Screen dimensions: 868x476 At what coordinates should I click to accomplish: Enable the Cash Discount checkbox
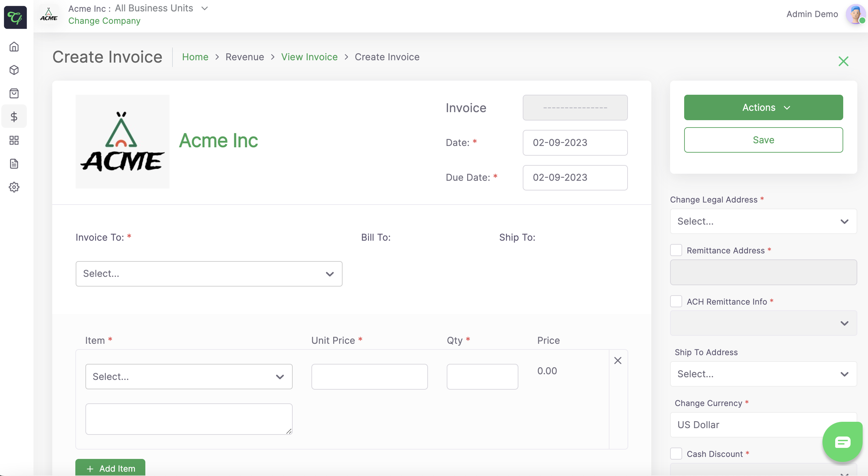(675, 454)
